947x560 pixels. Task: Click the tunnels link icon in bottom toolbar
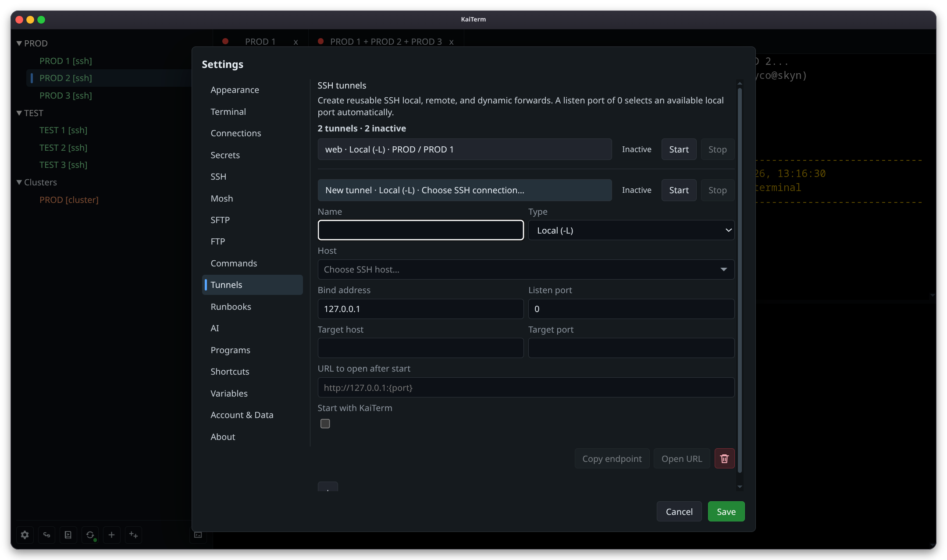[x=46, y=535]
